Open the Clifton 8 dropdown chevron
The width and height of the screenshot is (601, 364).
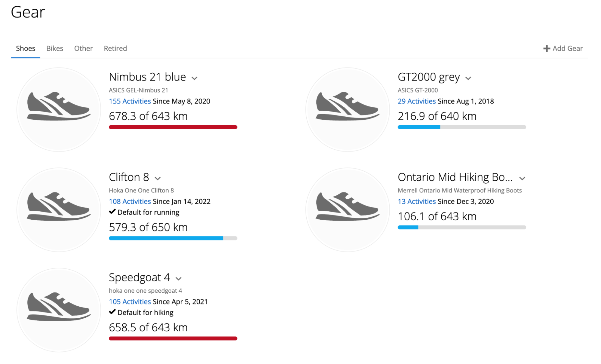158,178
